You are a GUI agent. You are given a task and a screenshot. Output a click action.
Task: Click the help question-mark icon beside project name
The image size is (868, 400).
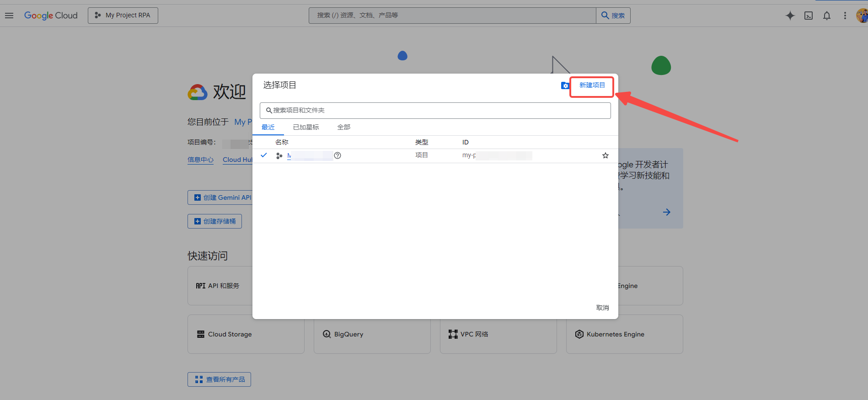(x=338, y=155)
